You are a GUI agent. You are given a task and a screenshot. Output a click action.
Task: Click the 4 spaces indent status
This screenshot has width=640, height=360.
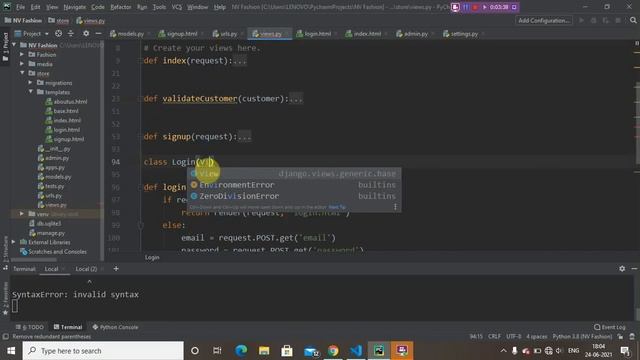click(536, 337)
